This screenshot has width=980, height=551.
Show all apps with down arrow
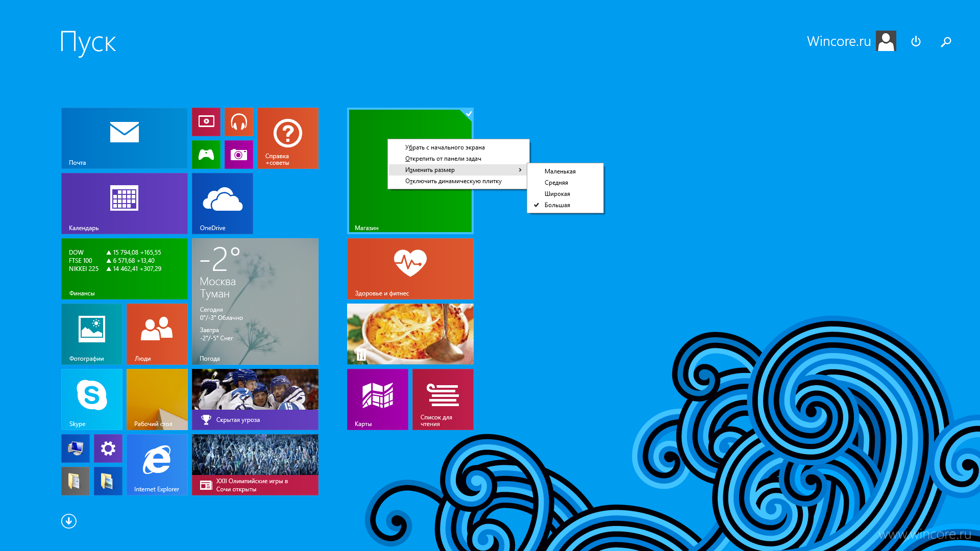(69, 521)
